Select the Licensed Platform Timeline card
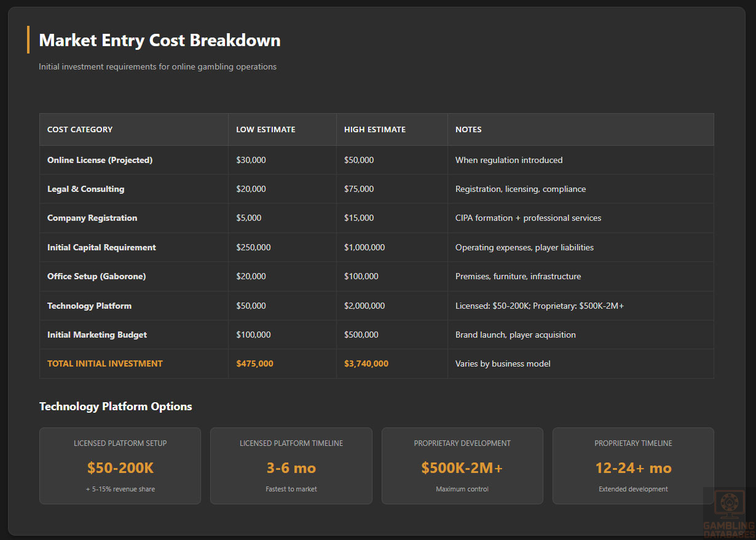This screenshot has height=540, width=756. [291, 466]
